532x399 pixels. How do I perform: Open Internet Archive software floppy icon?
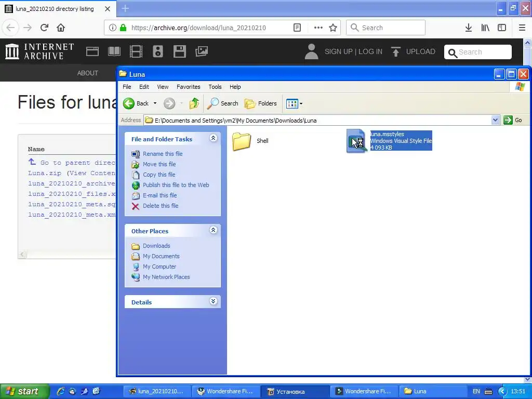click(x=179, y=51)
